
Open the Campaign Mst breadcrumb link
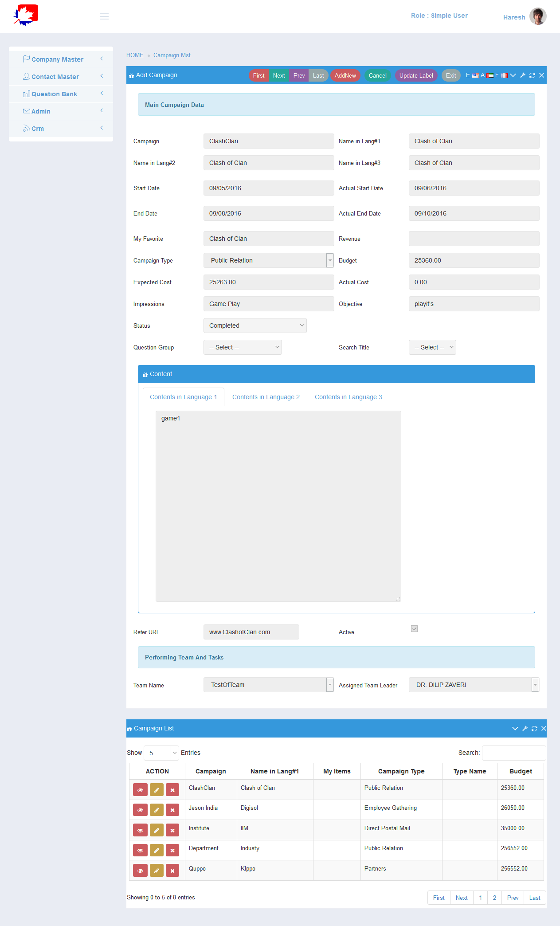172,55
